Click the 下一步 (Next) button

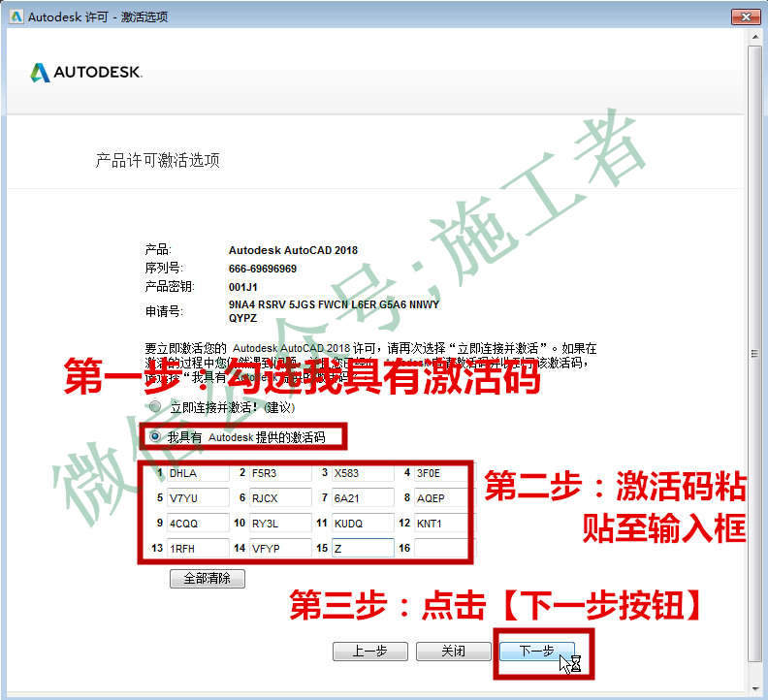click(x=537, y=651)
